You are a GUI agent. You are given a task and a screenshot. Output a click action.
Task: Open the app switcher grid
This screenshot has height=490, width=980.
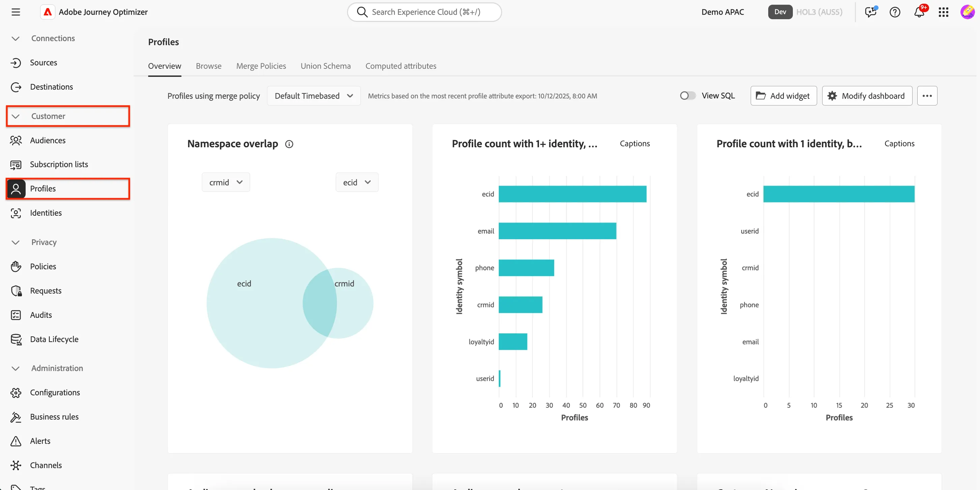[x=944, y=12]
